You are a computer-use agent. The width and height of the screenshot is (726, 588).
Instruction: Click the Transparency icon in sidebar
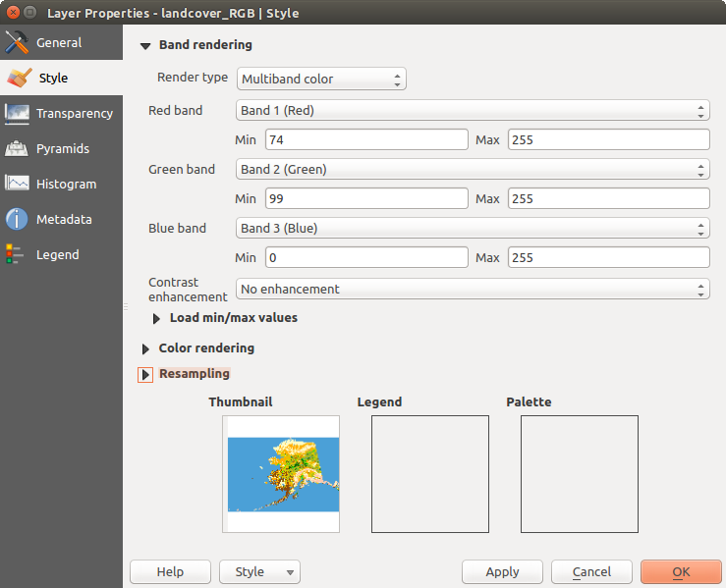(x=17, y=114)
